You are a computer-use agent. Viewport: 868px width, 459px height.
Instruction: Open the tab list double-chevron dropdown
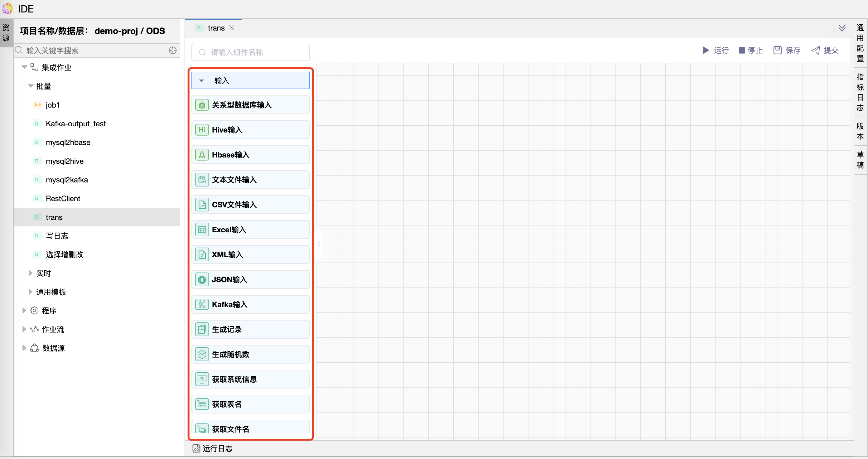coord(842,28)
